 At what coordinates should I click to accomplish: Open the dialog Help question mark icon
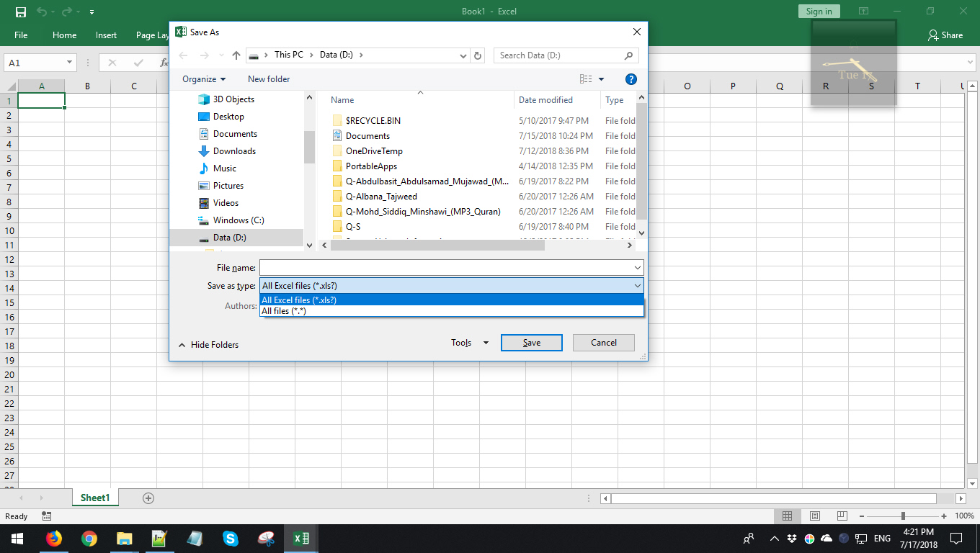click(x=631, y=79)
